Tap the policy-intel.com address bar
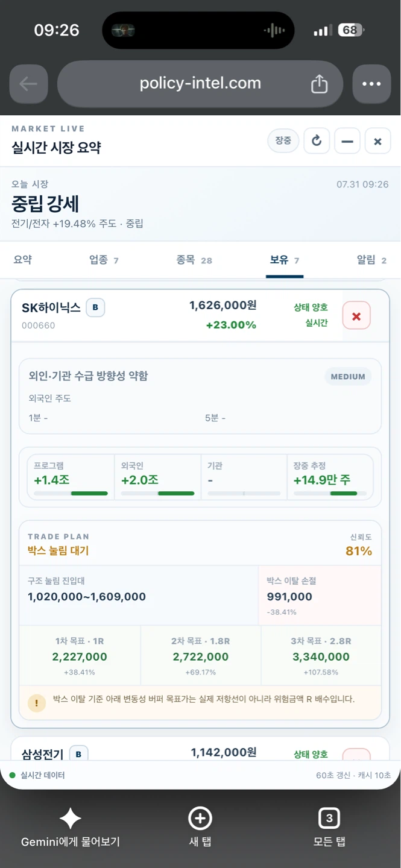 click(x=200, y=84)
